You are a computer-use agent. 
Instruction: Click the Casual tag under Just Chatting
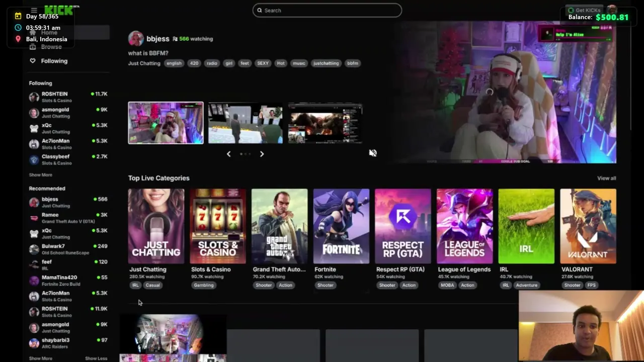[152, 285]
